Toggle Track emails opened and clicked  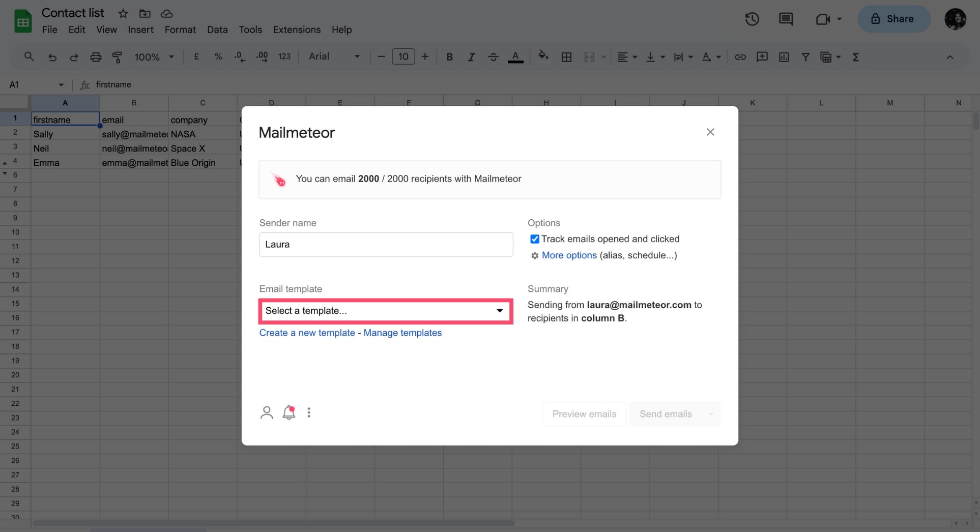pyautogui.click(x=535, y=239)
